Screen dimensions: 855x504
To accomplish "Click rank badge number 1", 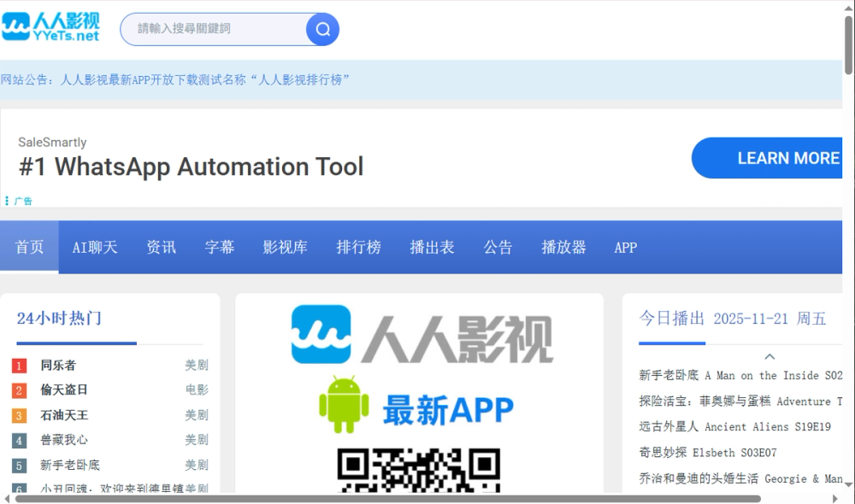I will tap(19, 366).
